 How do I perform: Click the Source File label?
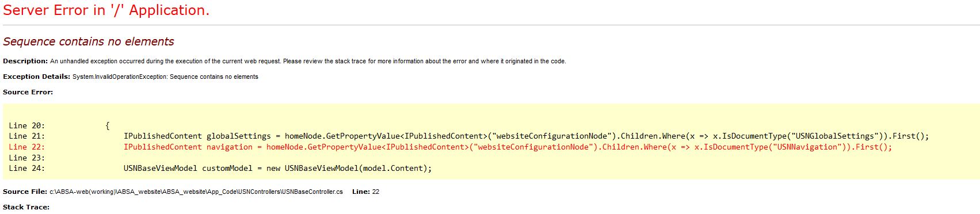[x=25, y=192]
